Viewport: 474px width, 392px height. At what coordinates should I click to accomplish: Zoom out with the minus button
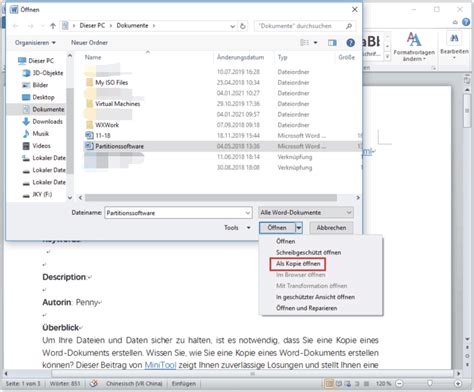400,383
